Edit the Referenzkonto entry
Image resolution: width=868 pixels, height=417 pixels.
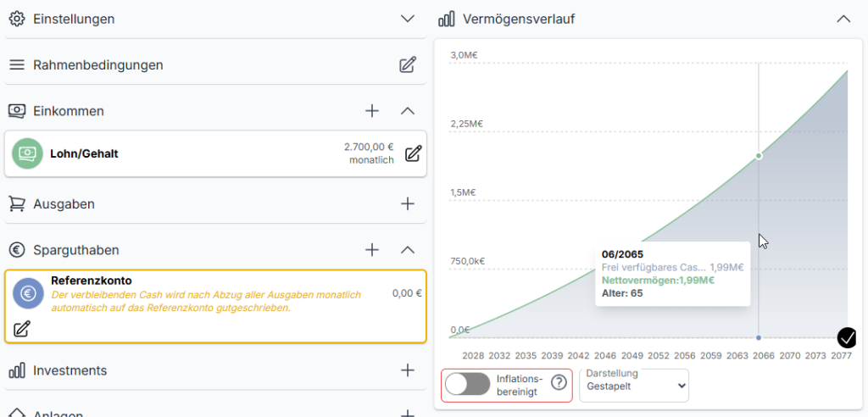(x=21, y=329)
